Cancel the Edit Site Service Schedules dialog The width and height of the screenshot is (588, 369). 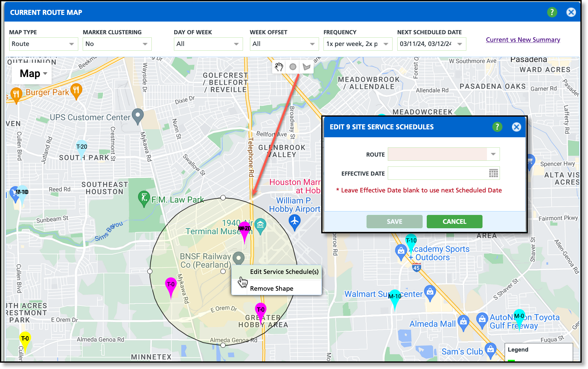pos(455,222)
